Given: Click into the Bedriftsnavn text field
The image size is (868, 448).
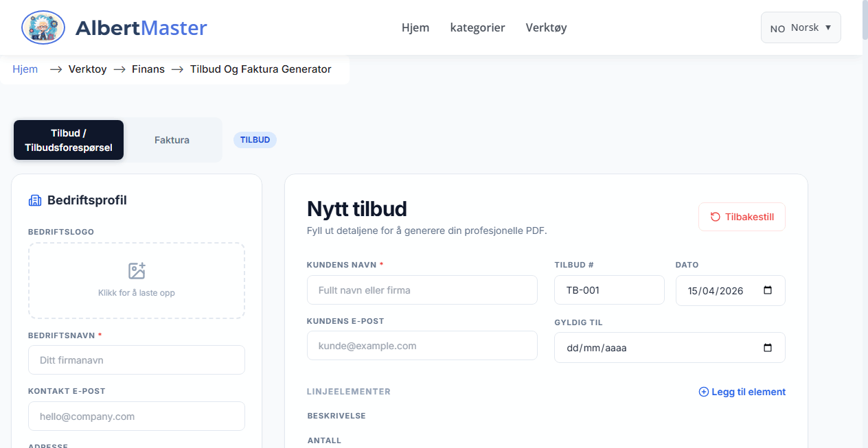Looking at the screenshot, I should tap(137, 360).
